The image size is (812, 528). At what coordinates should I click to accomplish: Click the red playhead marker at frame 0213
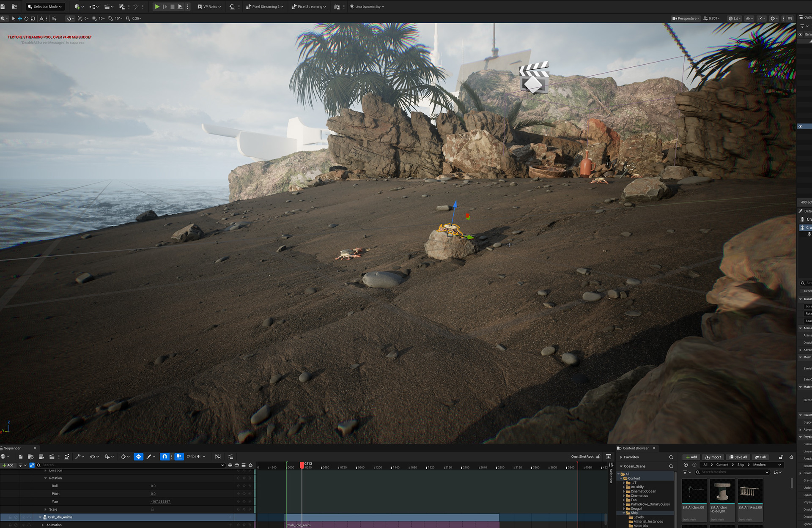tap(302, 465)
